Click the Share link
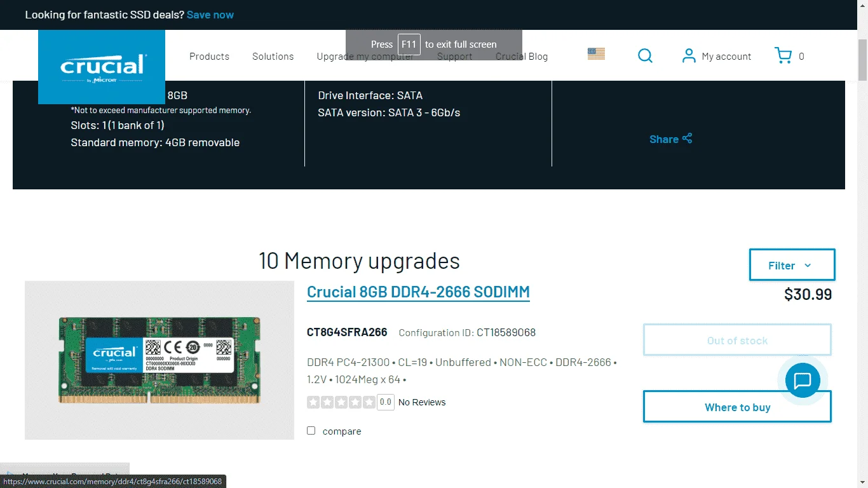Screen dimensions: 868x488 coord(664,139)
